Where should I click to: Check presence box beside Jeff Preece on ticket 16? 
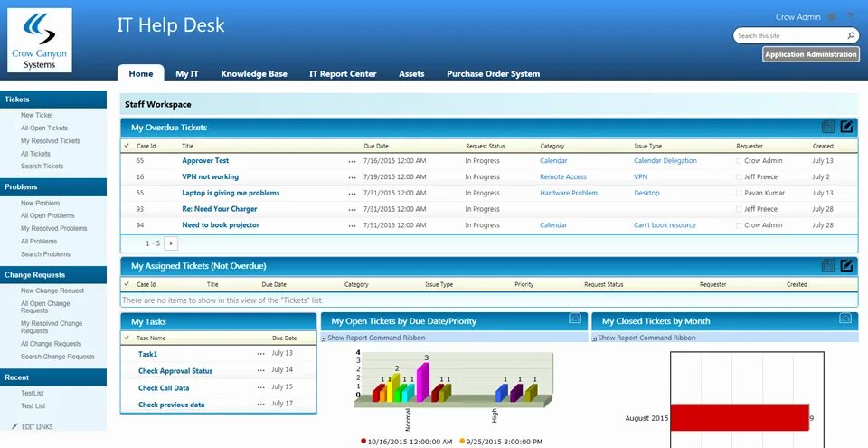tap(739, 177)
